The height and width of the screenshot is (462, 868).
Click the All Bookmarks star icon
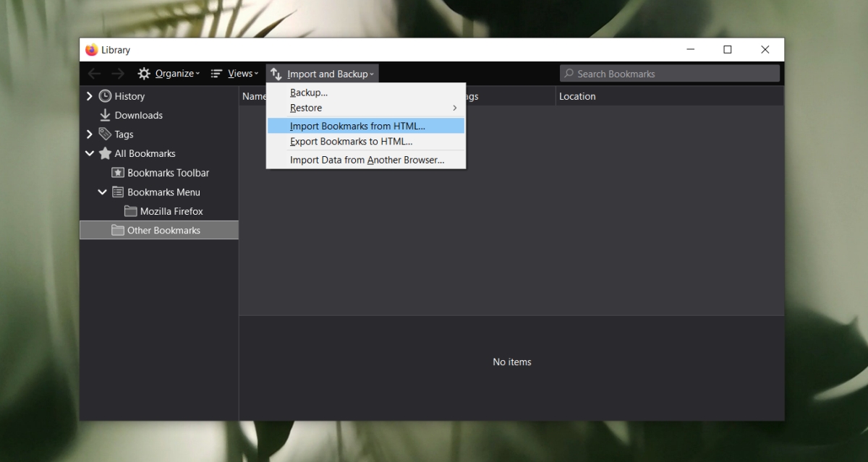pos(104,153)
